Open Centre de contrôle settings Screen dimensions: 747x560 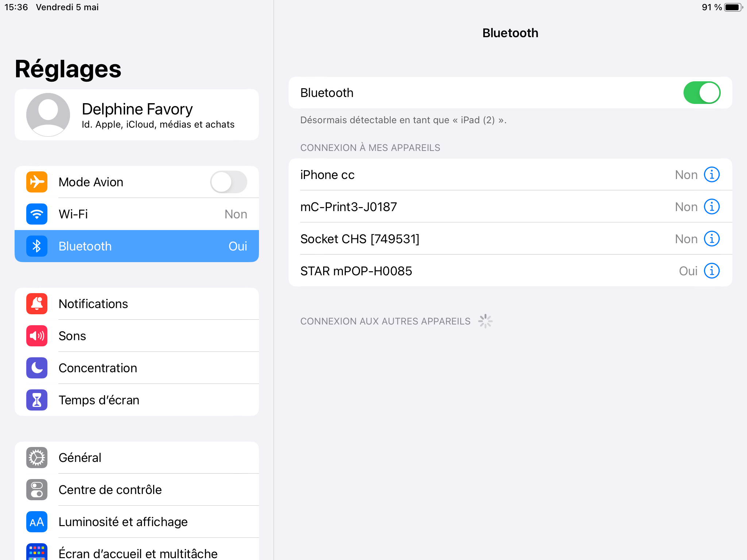coord(137,490)
